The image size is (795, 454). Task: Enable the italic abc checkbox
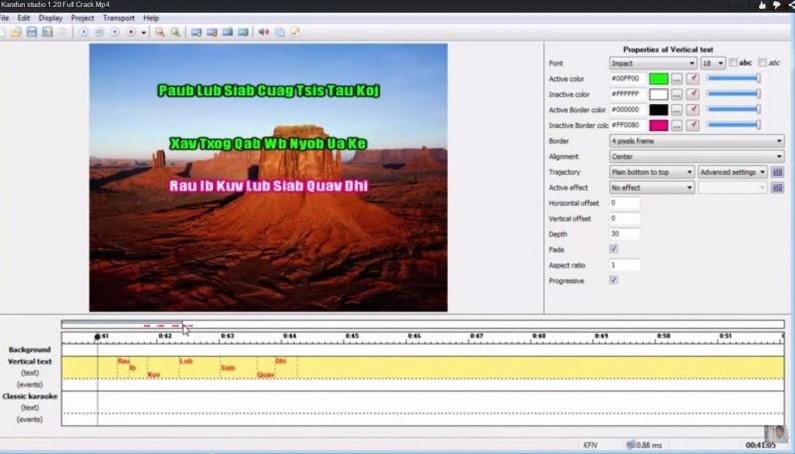(x=762, y=63)
